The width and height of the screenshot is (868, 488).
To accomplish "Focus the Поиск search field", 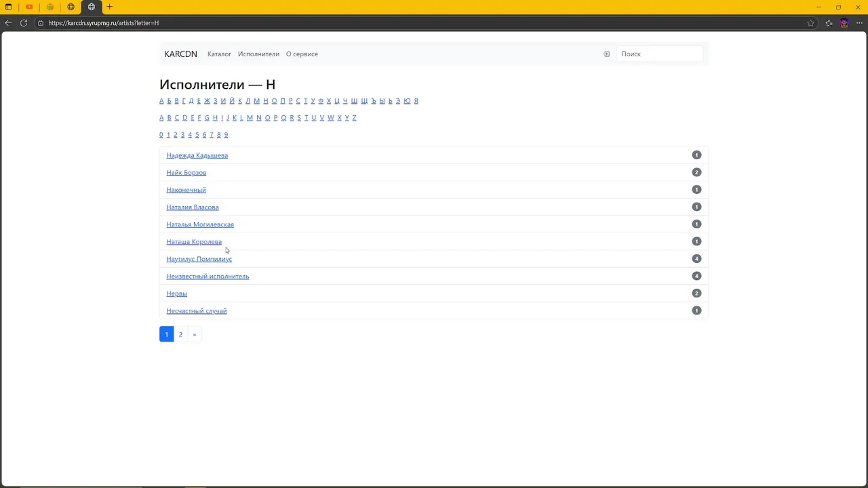I will tap(659, 54).
